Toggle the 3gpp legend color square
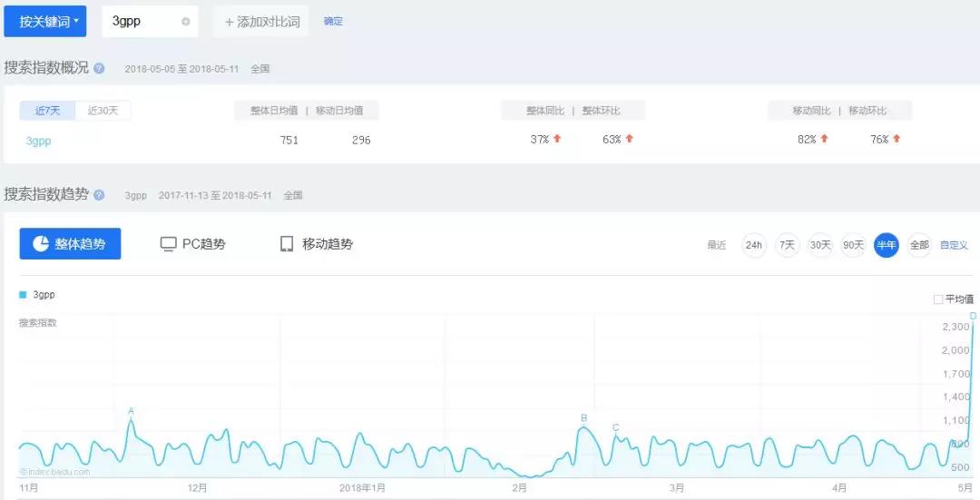The height and width of the screenshot is (500, 980). click(23, 295)
